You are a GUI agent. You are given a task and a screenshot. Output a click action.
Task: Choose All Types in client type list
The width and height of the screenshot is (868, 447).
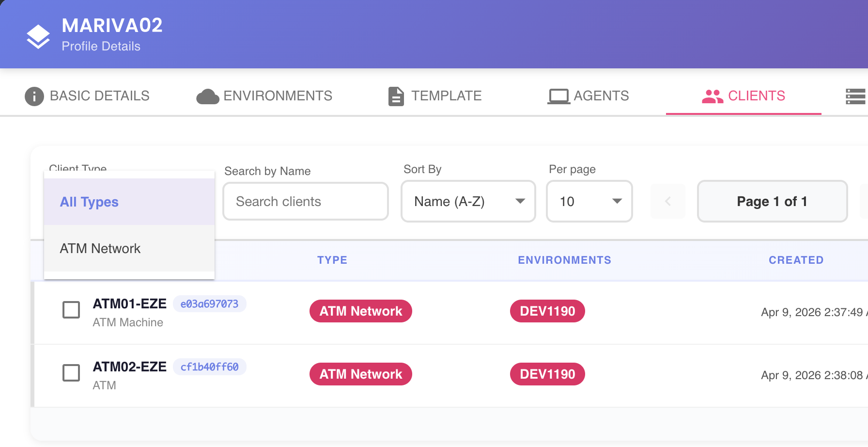pyautogui.click(x=129, y=202)
